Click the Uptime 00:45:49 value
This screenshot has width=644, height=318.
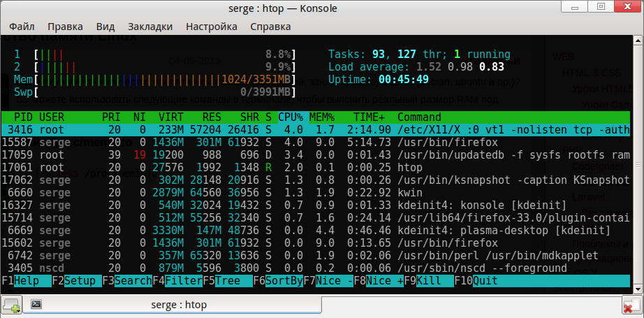click(403, 80)
